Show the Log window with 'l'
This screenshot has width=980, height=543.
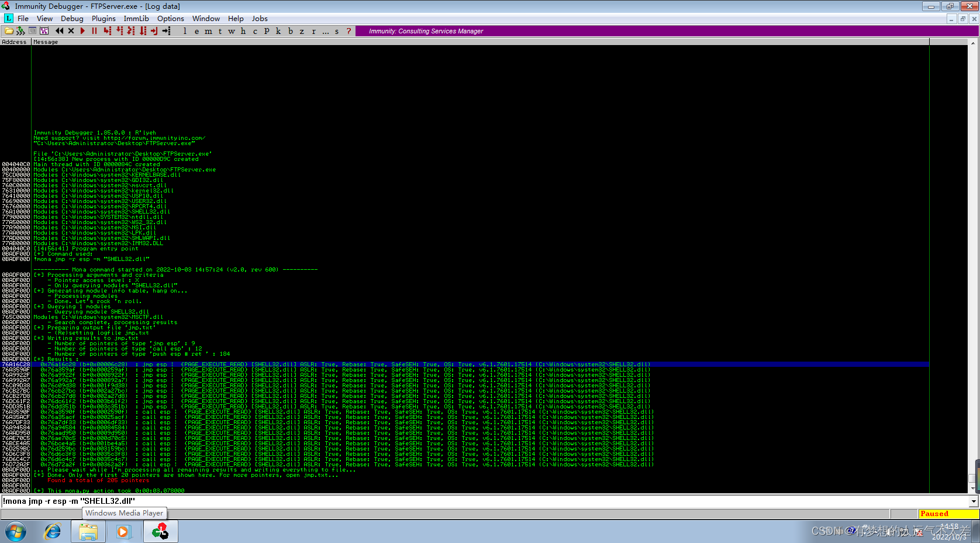185,31
